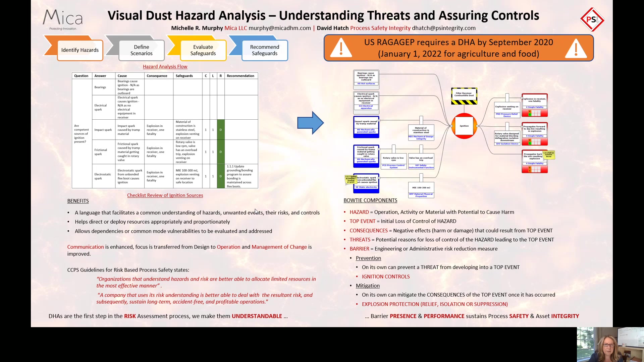Click the Evaluate Safeguards step
This screenshot has width=644, height=362.
click(x=203, y=50)
